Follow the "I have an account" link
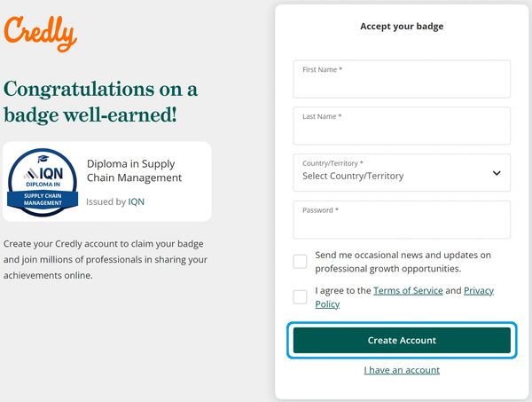Screen dimensions: 532x402 [x=402, y=370]
